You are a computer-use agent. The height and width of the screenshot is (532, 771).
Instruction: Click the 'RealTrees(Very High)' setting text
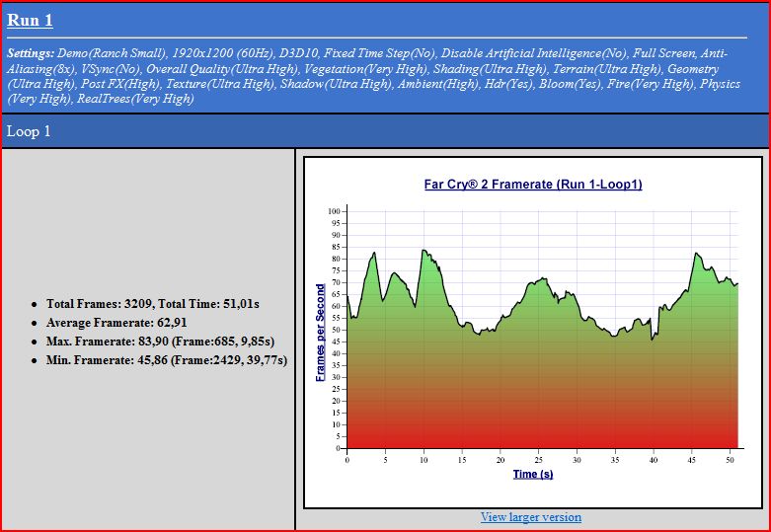pyautogui.click(x=135, y=99)
